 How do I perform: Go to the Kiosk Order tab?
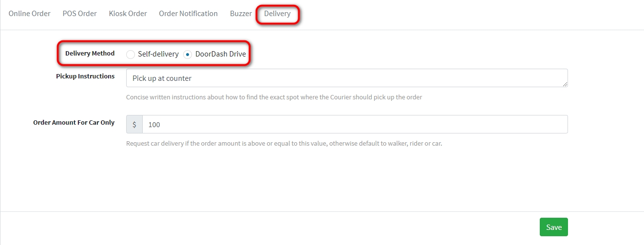pyautogui.click(x=128, y=14)
